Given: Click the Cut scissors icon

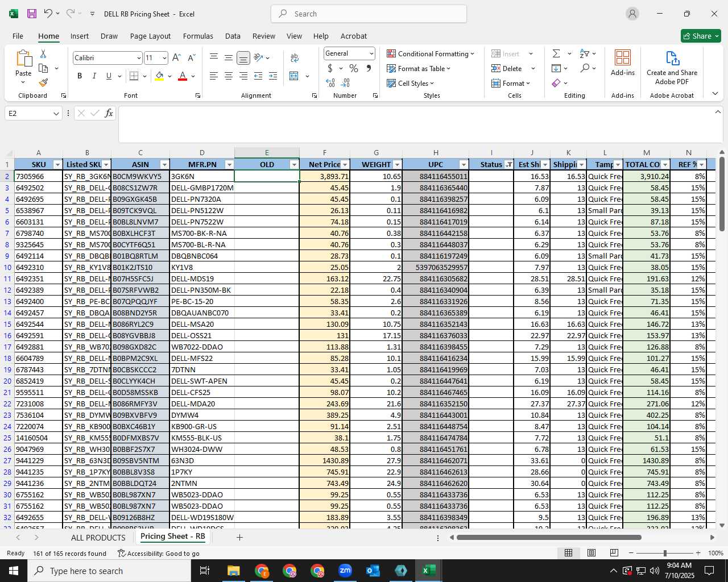Looking at the screenshot, I should click(x=43, y=53).
